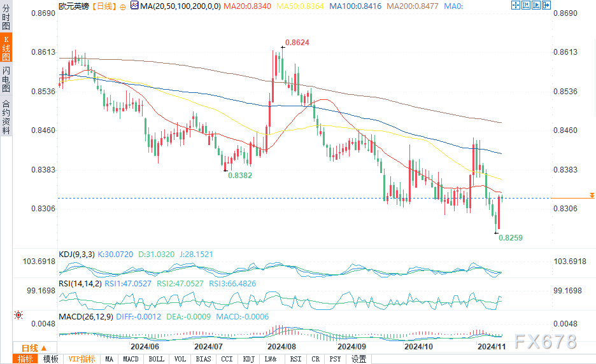Screen dimensions: 596x364
Task: Open the 【日线】 period selector in title
Action: 104,6
